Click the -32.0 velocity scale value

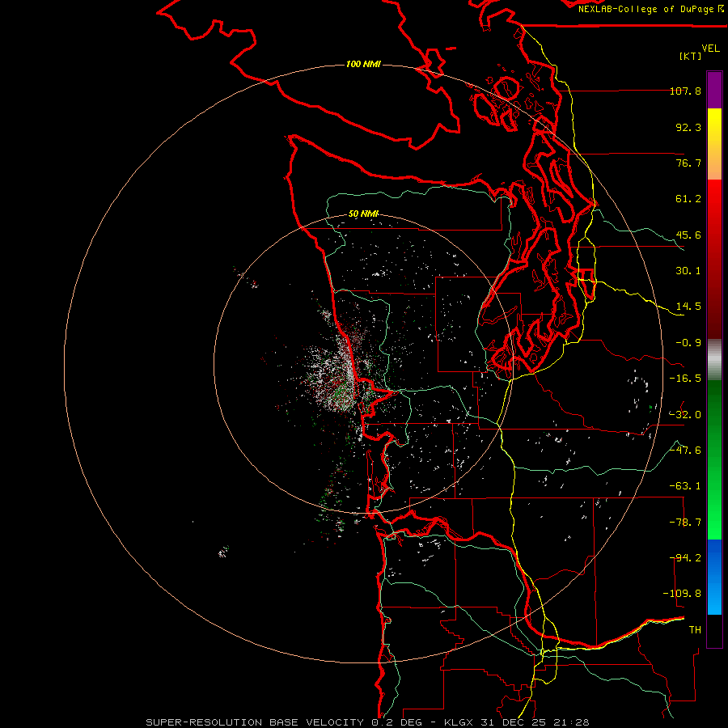click(x=685, y=414)
